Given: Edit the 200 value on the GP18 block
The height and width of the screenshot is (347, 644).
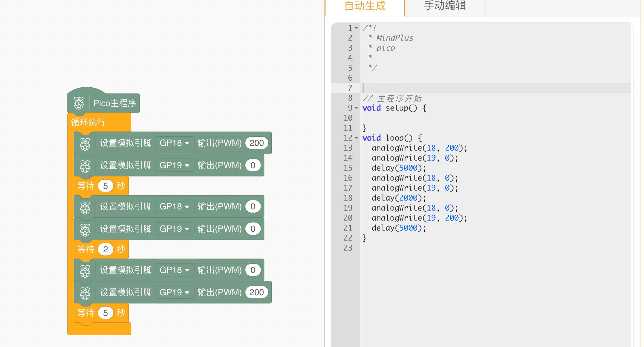Looking at the screenshot, I should tap(256, 143).
